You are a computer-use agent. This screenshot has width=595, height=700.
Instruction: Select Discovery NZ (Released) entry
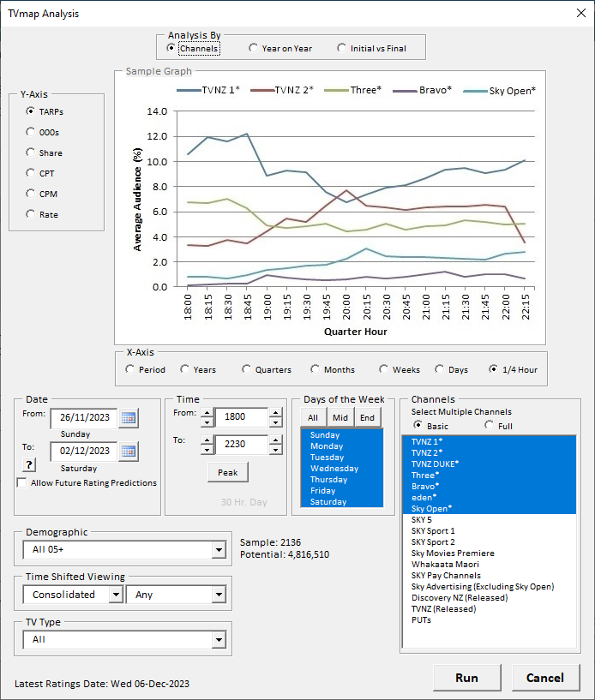click(490, 598)
